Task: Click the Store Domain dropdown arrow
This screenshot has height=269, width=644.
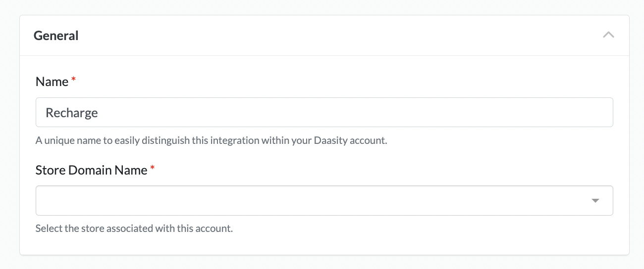Action: click(595, 201)
